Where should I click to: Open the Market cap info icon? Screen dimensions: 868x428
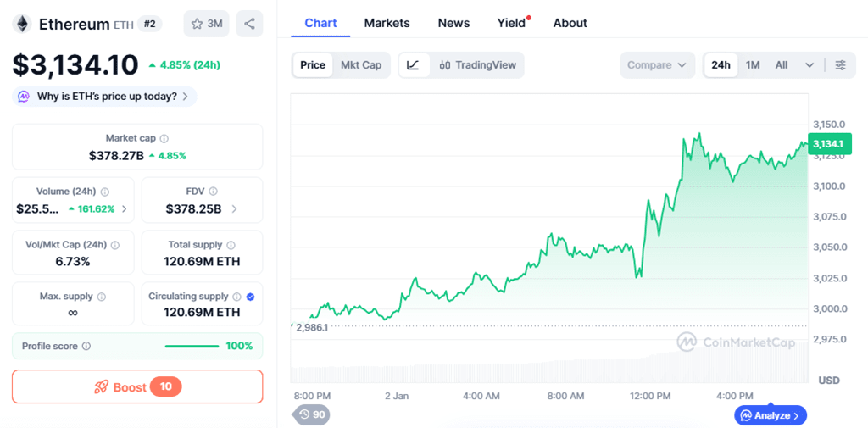[164, 138]
